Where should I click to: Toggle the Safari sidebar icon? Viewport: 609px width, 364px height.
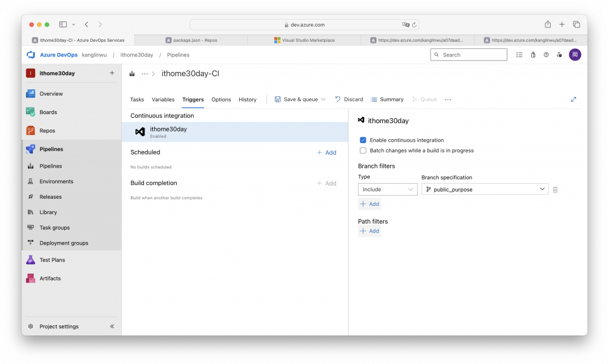point(63,24)
